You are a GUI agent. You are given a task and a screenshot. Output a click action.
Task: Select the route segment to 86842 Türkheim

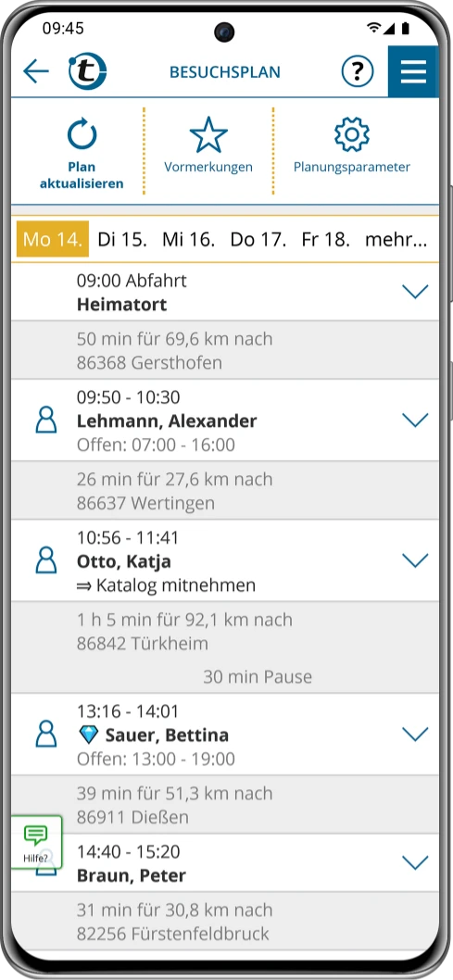[225, 647]
